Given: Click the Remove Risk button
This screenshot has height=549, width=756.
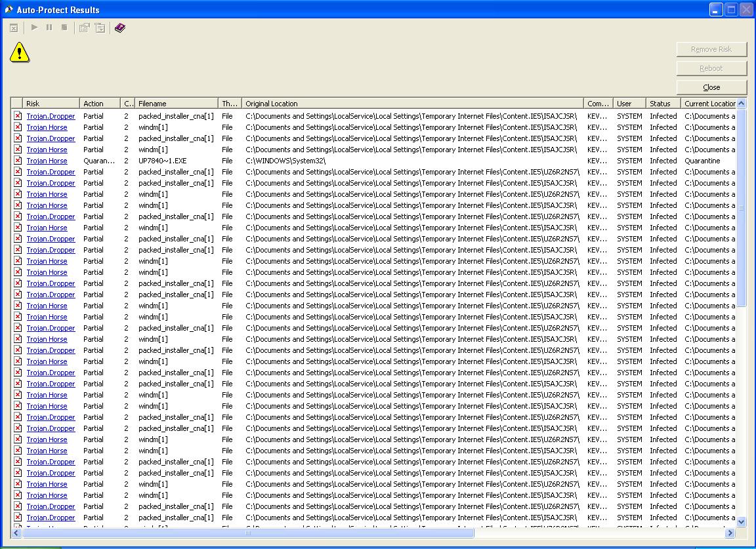Looking at the screenshot, I should point(711,49).
